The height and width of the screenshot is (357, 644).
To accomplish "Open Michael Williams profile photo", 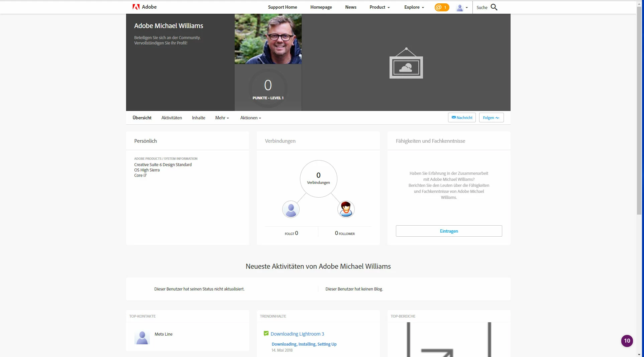I will [268, 39].
